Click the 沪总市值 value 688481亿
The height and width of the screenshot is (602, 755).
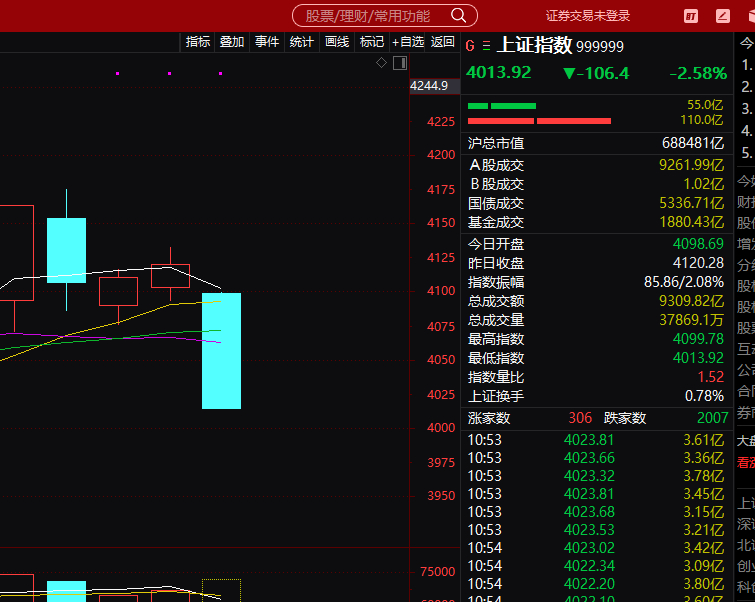point(692,143)
